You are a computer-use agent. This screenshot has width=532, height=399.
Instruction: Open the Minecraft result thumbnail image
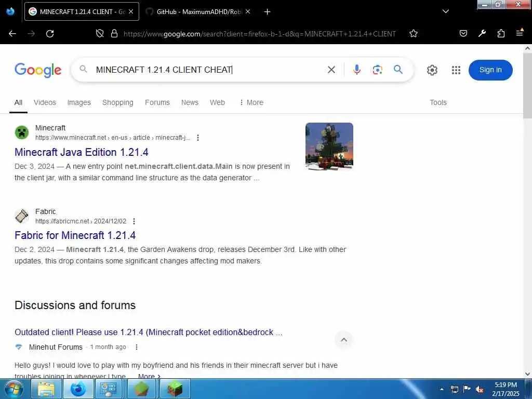(x=329, y=146)
